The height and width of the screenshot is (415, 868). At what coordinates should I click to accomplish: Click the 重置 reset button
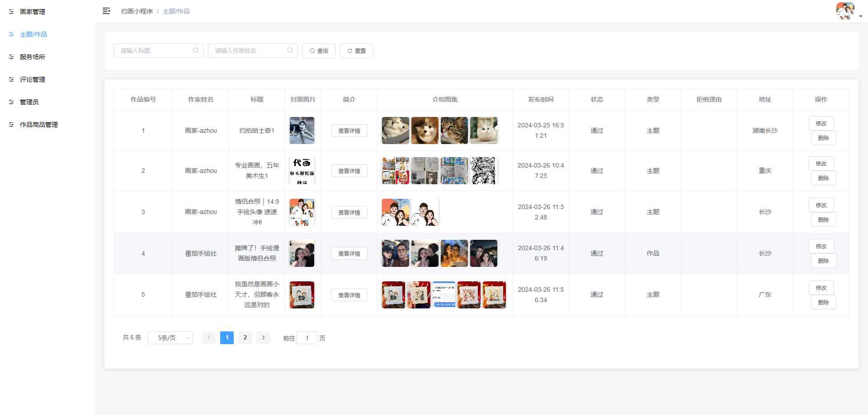[x=356, y=51]
